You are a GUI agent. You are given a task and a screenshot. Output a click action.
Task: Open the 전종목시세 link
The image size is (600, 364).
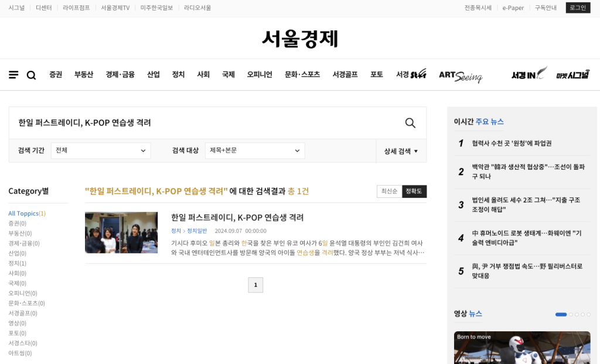point(478,8)
